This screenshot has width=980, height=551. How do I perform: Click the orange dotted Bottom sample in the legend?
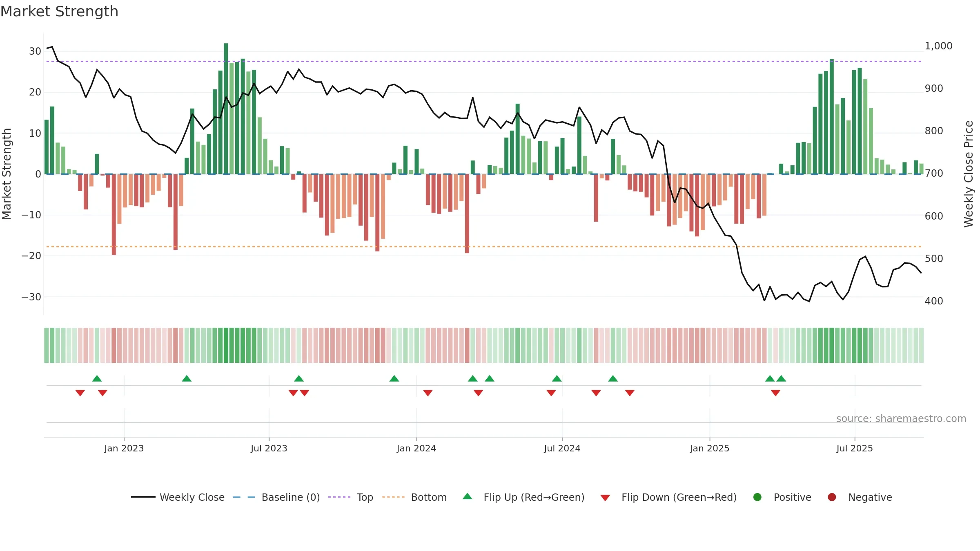click(394, 497)
